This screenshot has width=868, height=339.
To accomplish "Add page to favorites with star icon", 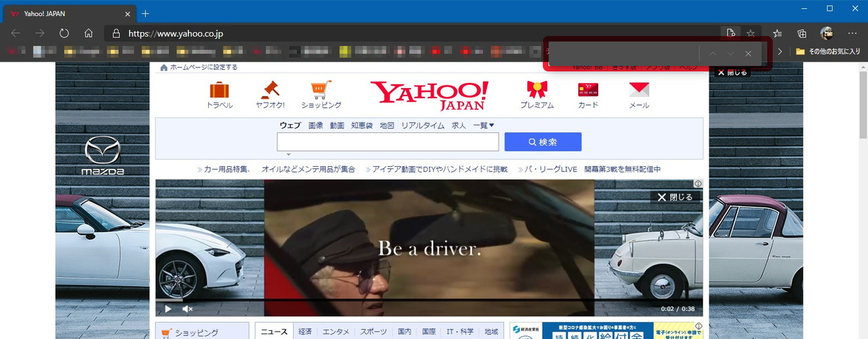I will (751, 33).
